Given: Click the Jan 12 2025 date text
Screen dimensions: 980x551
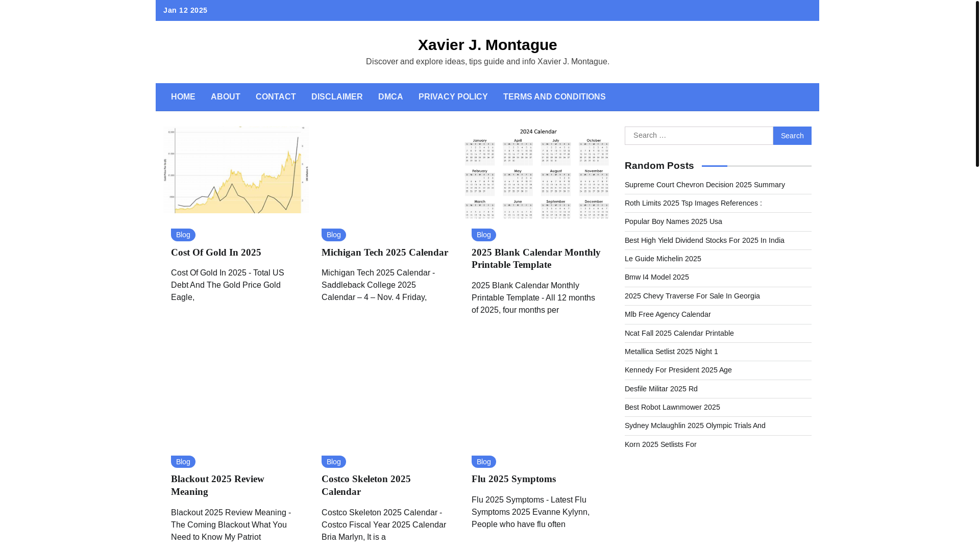Looking at the screenshot, I should (x=185, y=10).
